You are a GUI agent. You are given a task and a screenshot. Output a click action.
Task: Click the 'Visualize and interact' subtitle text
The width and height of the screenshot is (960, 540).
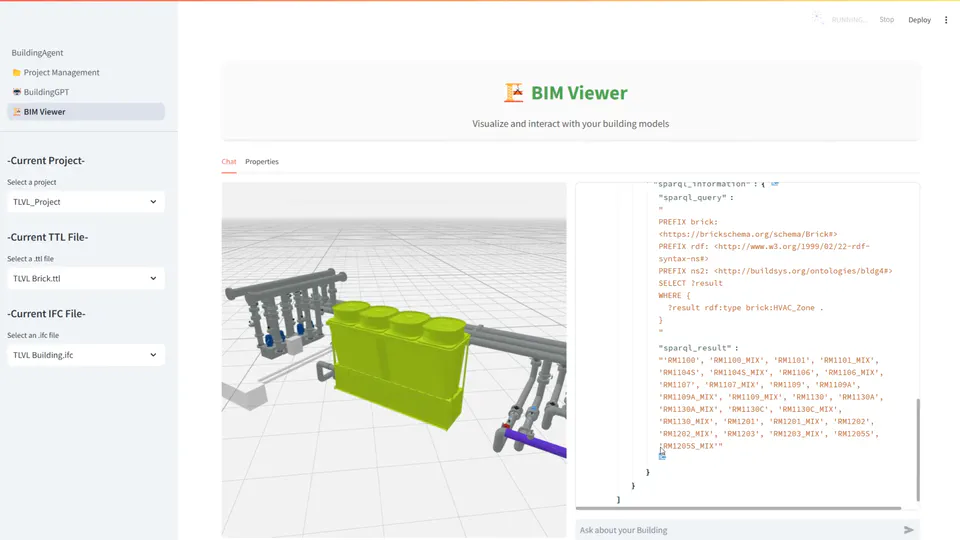(x=571, y=124)
